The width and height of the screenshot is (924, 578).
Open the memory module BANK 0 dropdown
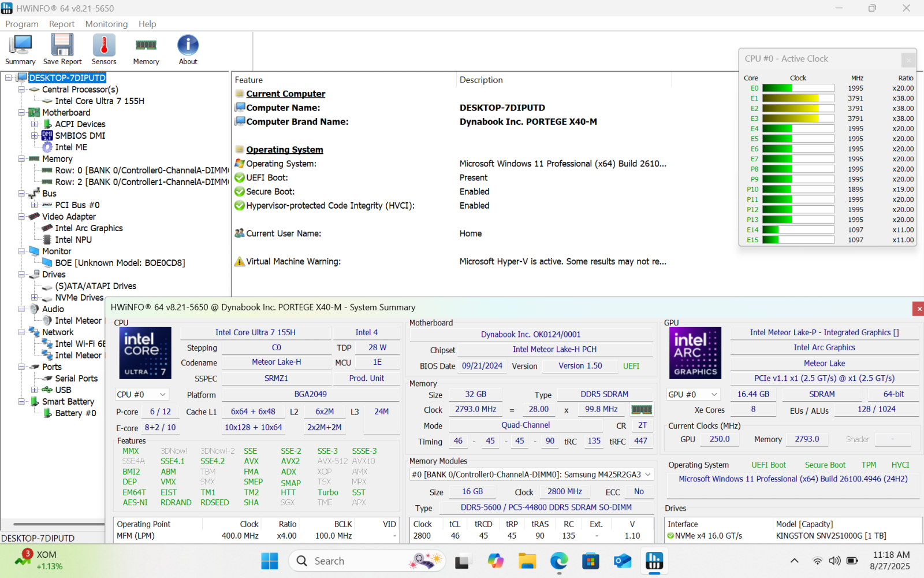coord(531,475)
